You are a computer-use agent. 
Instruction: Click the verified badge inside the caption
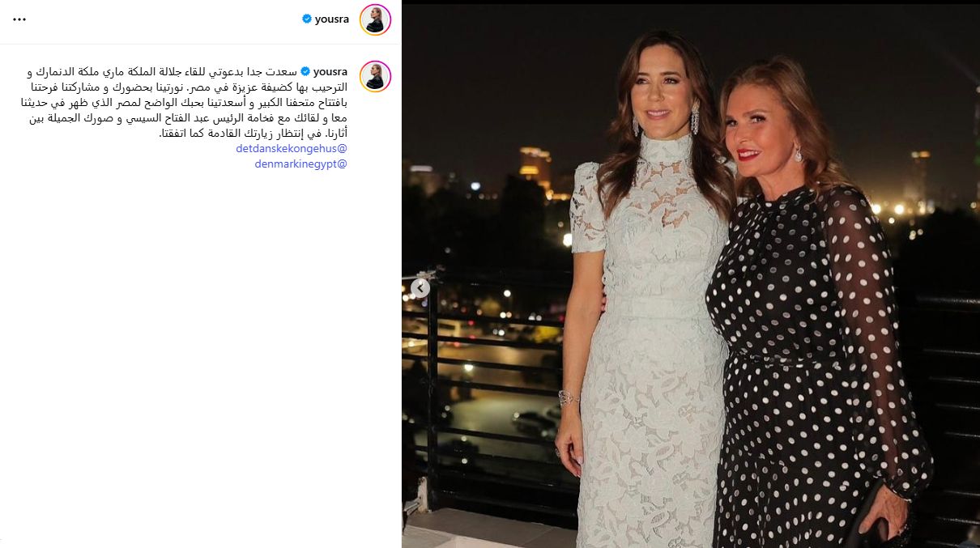tap(305, 71)
